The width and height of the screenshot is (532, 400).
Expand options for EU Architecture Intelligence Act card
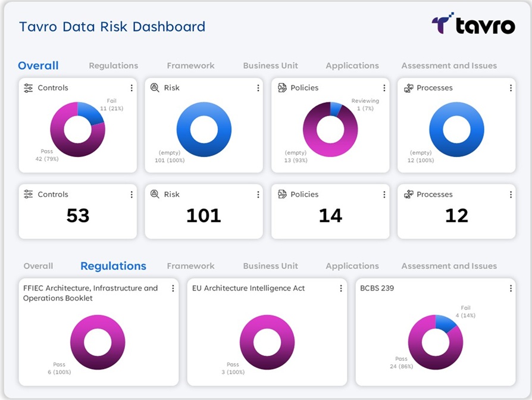coord(341,289)
